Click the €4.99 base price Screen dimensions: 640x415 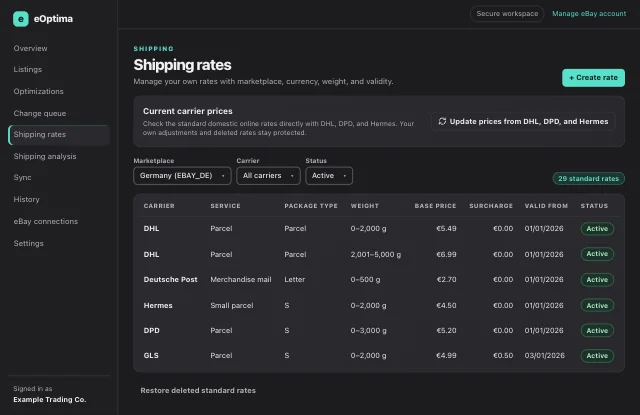click(446, 355)
